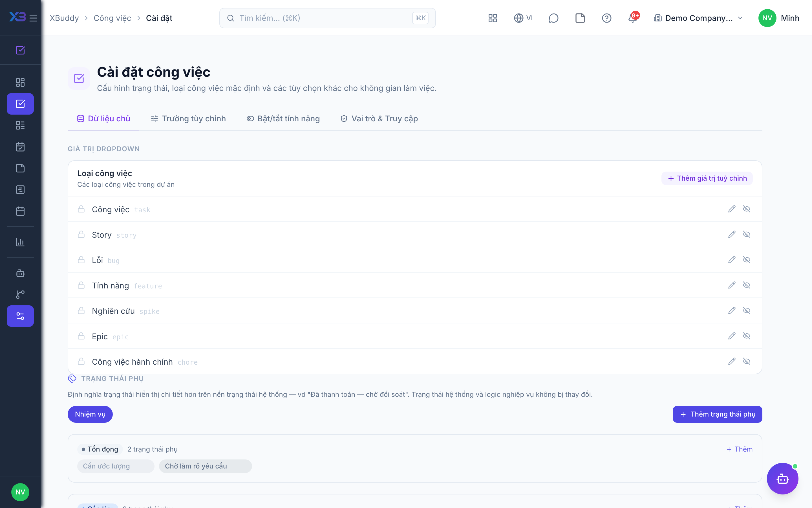This screenshot has height=508, width=812.
Task: Open the floating AI assistant robot button
Action: point(782,478)
